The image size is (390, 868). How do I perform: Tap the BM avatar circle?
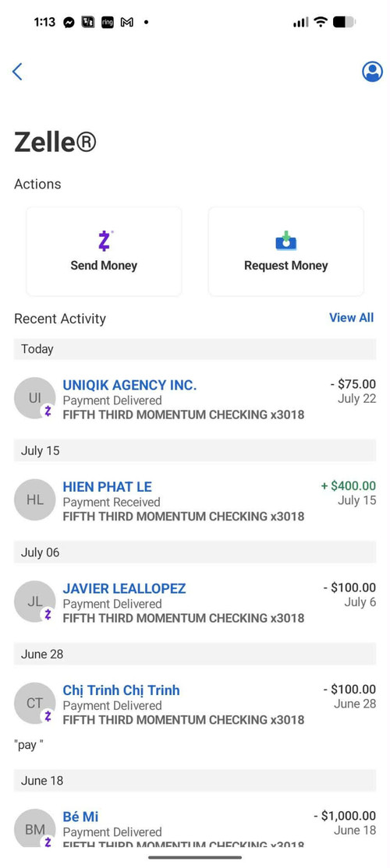coord(35,829)
